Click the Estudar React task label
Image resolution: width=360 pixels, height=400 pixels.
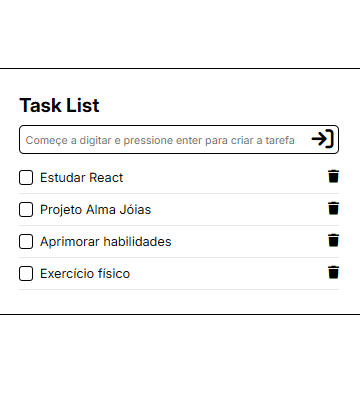82,178
